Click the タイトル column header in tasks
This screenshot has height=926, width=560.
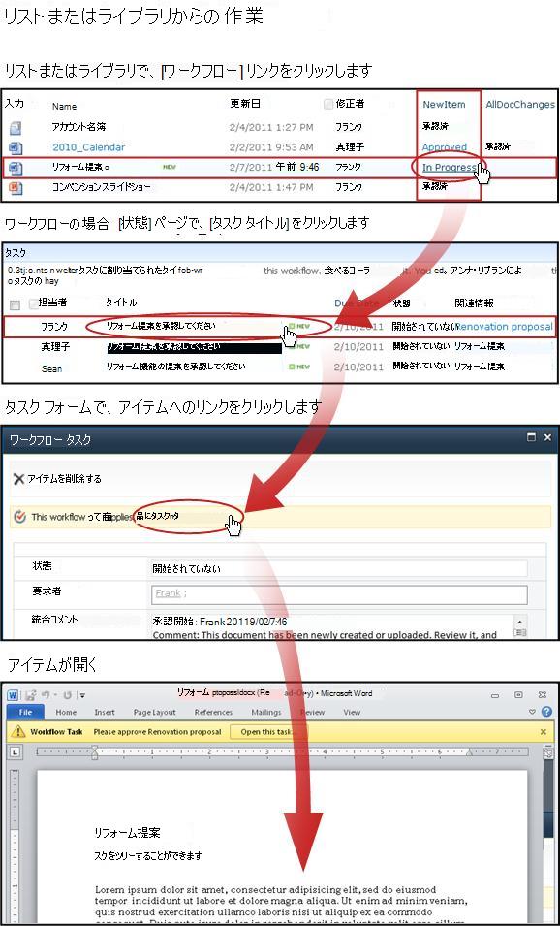click(x=121, y=303)
